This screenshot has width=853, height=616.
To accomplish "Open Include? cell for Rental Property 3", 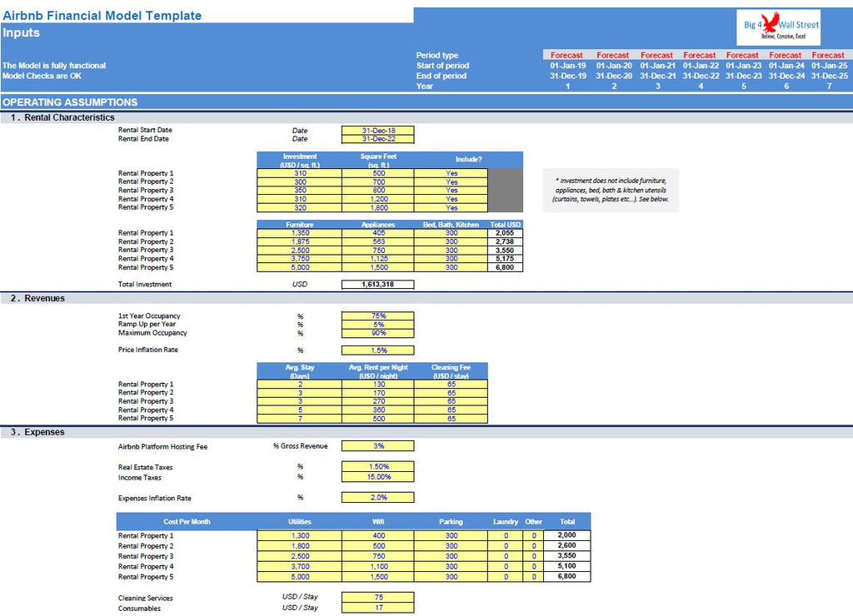I will pyautogui.click(x=451, y=191).
